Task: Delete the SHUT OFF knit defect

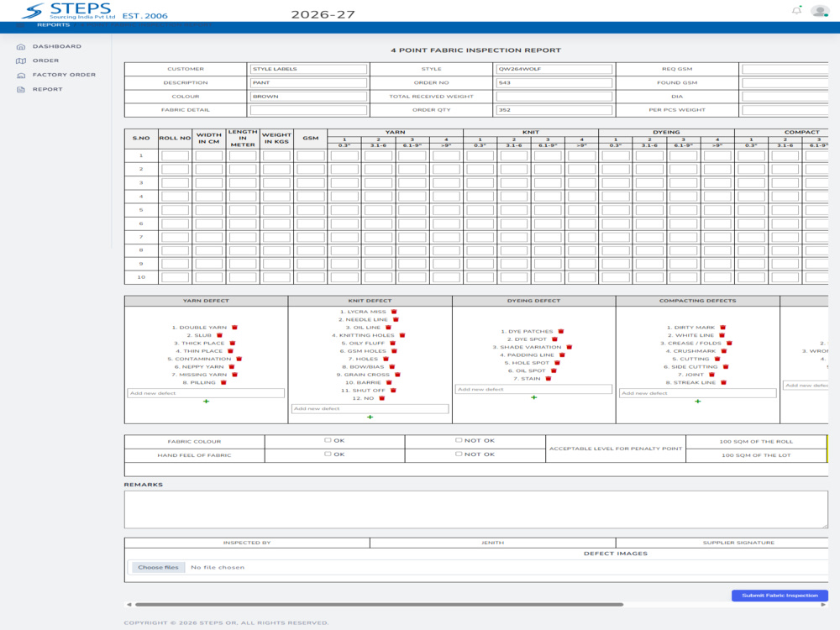Action: click(x=393, y=391)
